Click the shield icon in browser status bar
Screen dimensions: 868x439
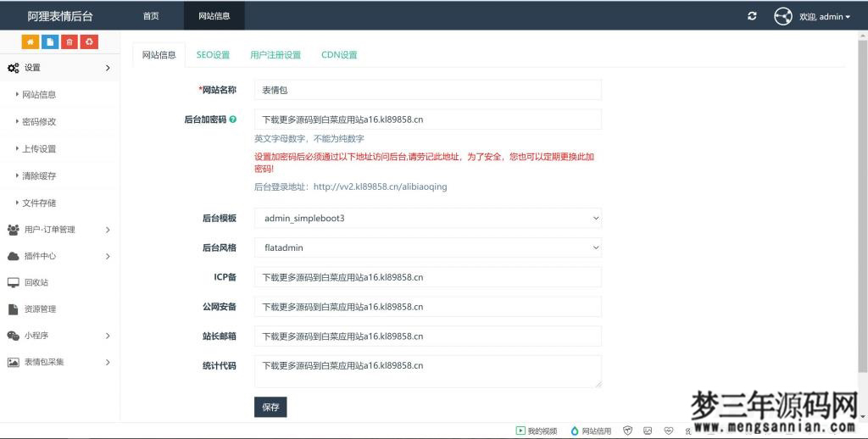click(627, 431)
